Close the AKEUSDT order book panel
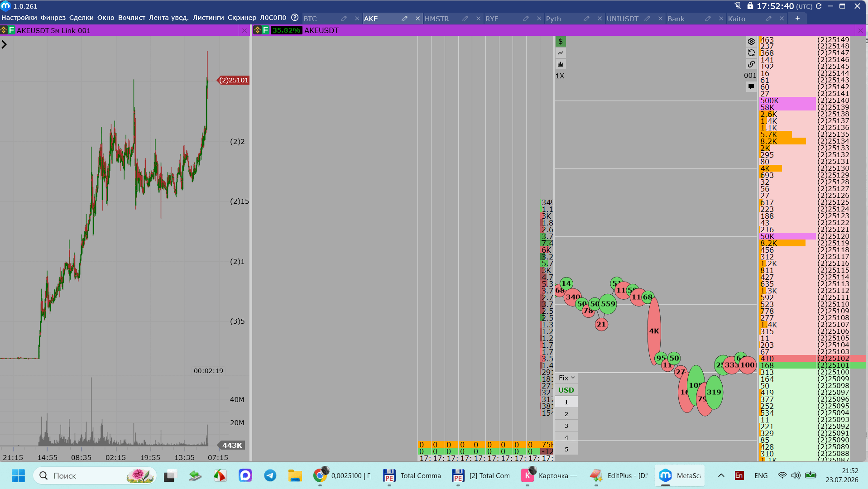The image size is (868, 489). pyautogui.click(x=860, y=30)
